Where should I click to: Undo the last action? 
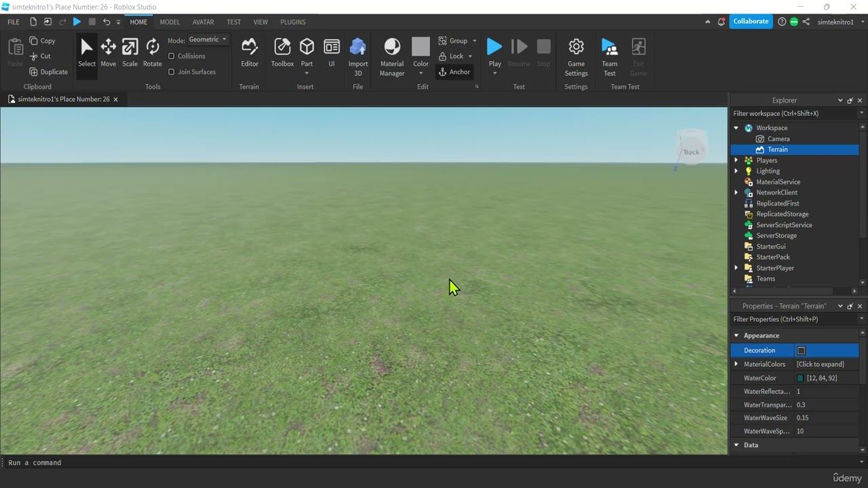[x=106, y=22]
